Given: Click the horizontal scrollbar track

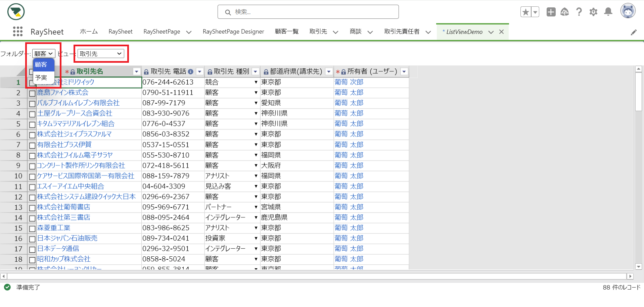Looking at the screenshot, I should click(317, 276).
